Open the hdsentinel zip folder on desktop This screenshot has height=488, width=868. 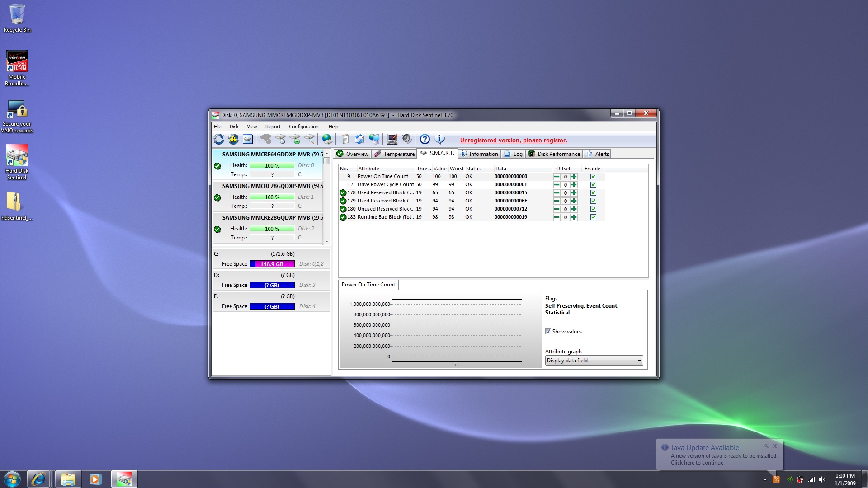pos(17,206)
